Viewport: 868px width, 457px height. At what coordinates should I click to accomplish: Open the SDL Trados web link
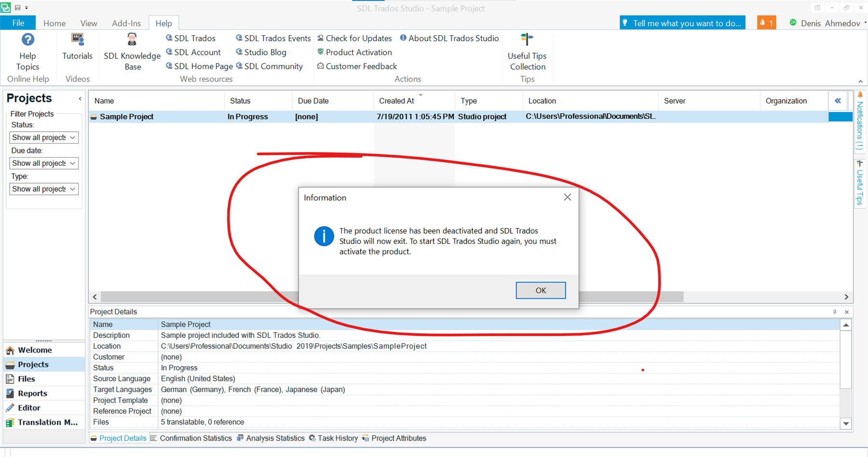click(190, 38)
